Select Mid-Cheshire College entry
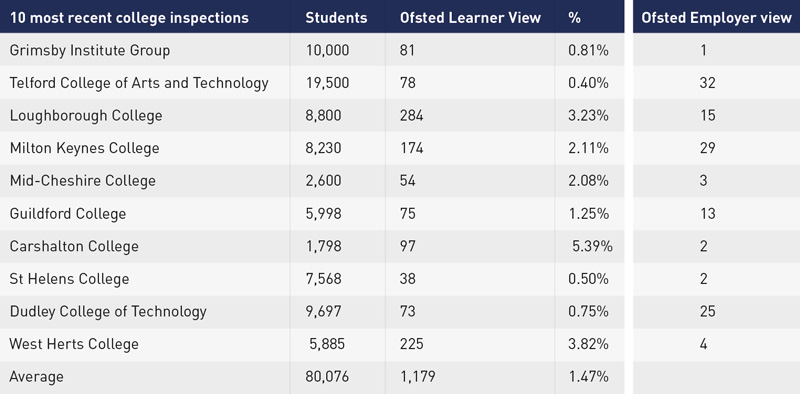800x394 pixels. click(x=82, y=181)
